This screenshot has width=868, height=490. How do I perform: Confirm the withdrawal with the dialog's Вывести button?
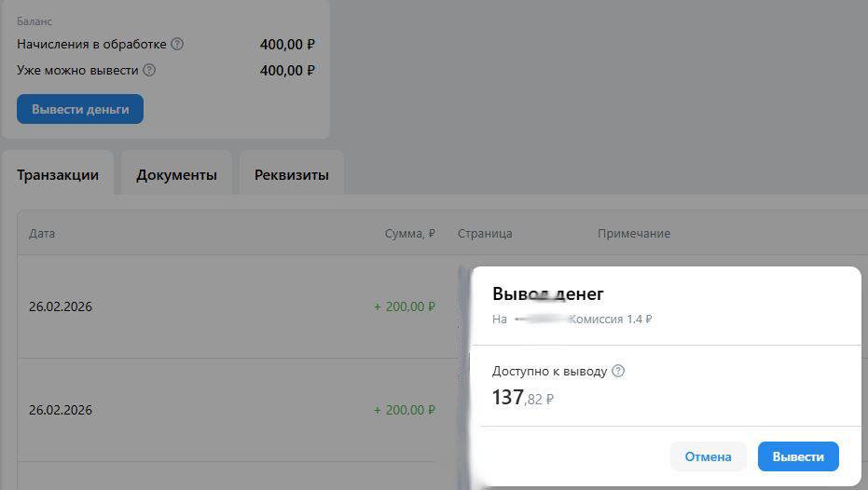(x=798, y=456)
